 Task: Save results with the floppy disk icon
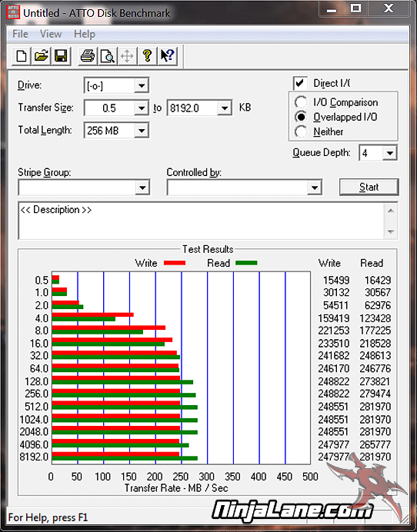(x=61, y=56)
